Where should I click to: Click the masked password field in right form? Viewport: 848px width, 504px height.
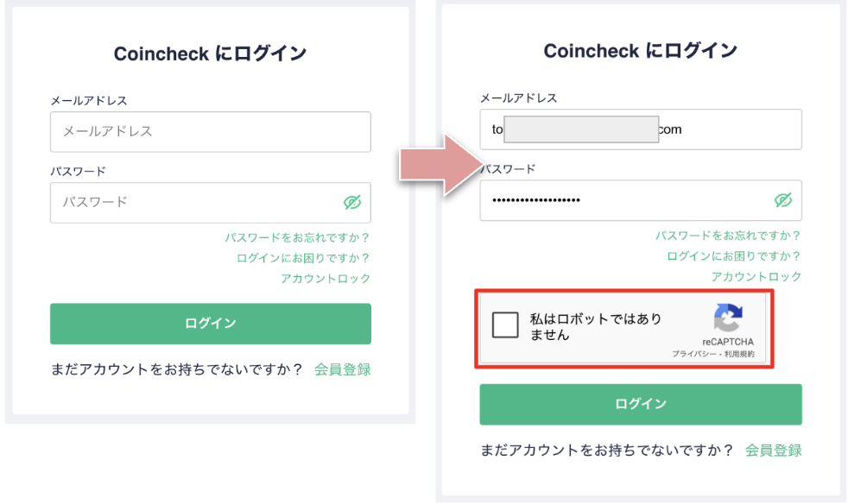click(x=641, y=200)
